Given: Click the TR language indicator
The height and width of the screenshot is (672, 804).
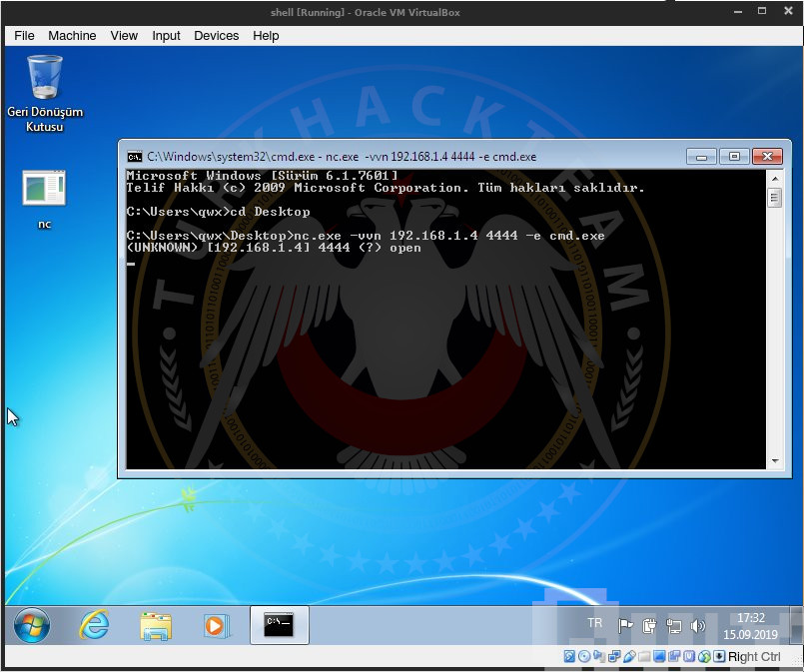Looking at the screenshot, I should (x=595, y=623).
